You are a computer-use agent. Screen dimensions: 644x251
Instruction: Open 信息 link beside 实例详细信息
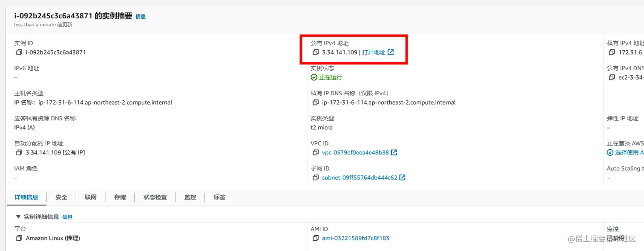click(67, 217)
